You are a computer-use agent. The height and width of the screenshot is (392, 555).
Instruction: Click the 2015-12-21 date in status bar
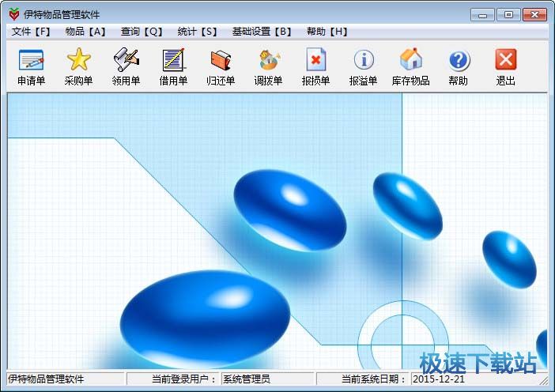tap(439, 379)
